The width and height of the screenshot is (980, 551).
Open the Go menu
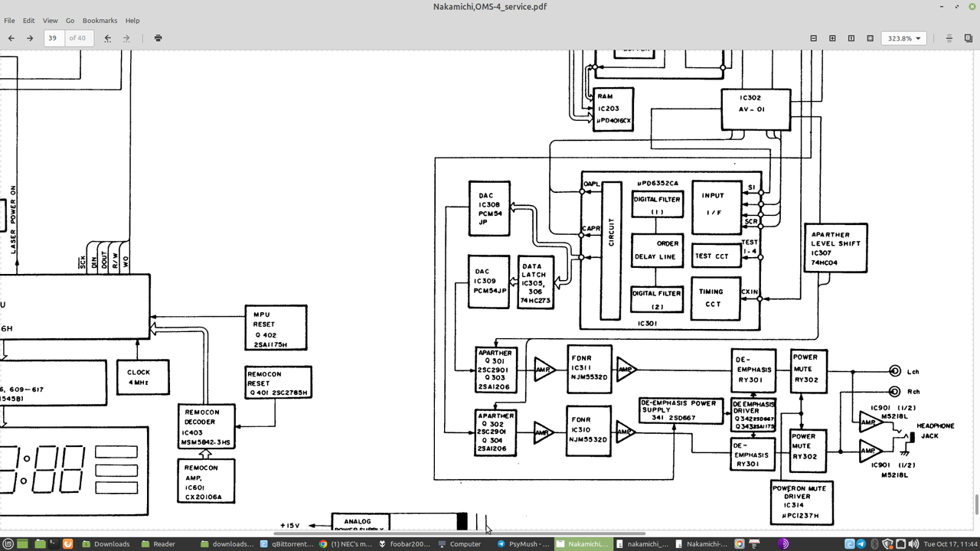[70, 21]
